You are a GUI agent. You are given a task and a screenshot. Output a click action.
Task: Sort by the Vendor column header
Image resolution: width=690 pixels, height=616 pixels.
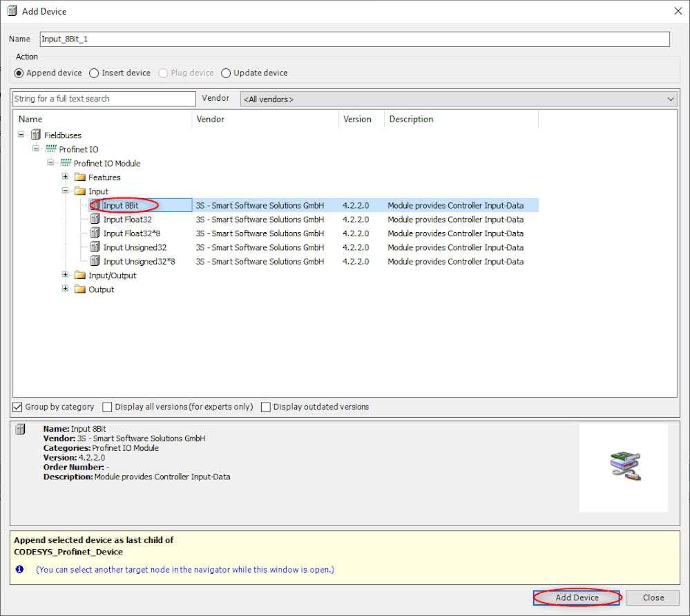click(265, 119)
